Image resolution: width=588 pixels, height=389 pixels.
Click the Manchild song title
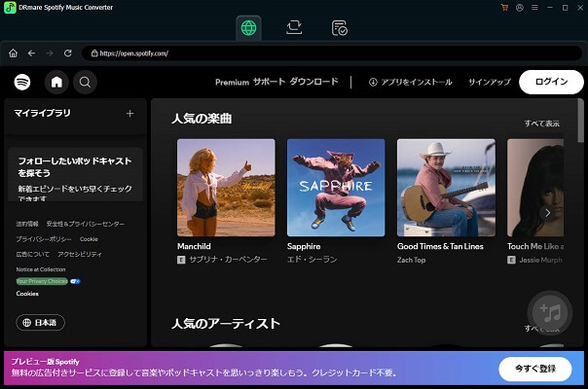pos(194,246)
